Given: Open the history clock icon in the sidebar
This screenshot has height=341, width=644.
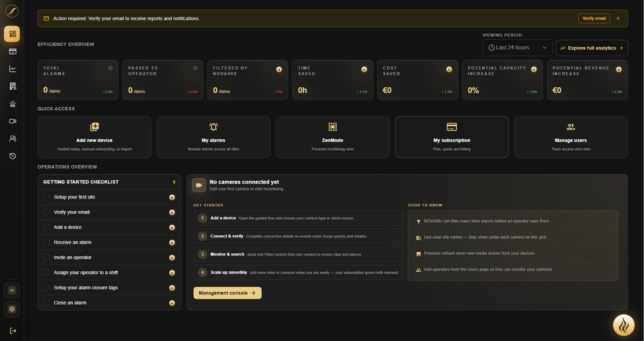Looking at the screenshot, I should pos(13,156).
